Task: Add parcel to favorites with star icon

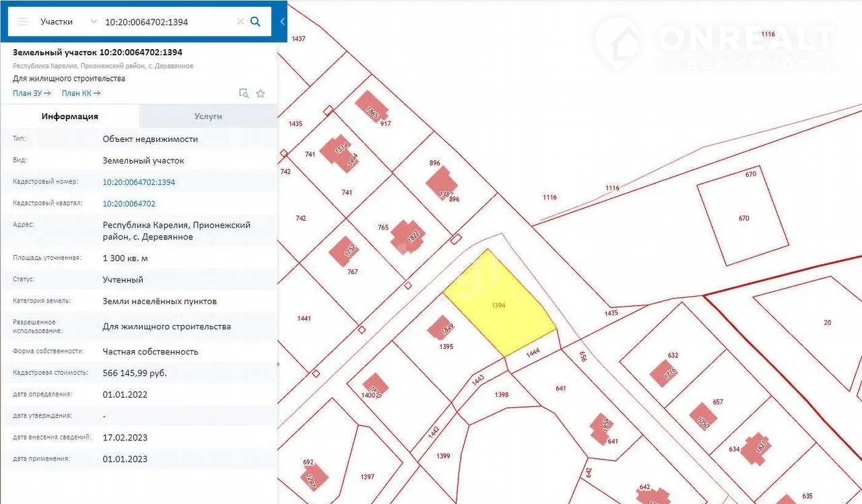Action: coord(261,94)
